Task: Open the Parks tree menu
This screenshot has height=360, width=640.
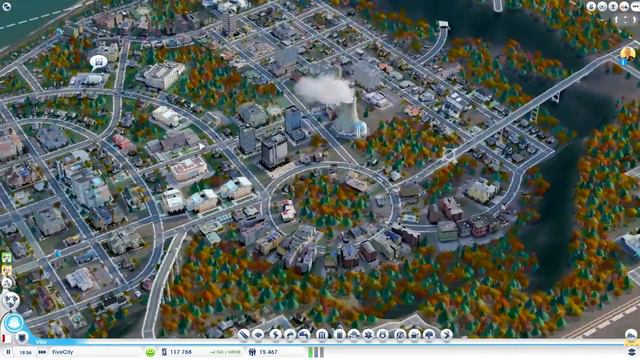Action: (429, 335)
